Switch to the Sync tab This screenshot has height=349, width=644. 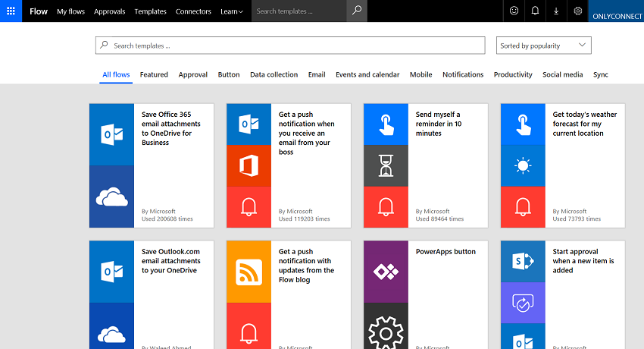click(x=601, y=74)
